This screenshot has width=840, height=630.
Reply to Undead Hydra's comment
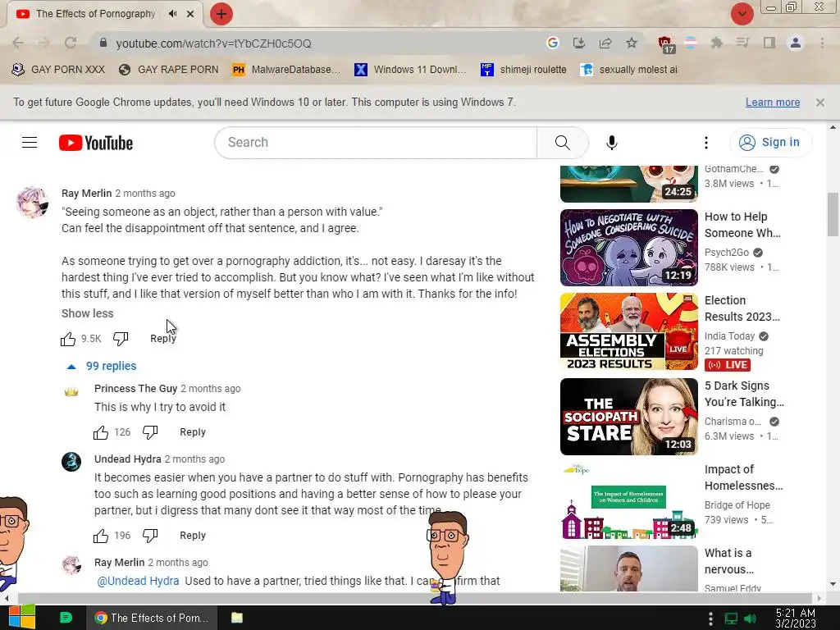[192, 536]
